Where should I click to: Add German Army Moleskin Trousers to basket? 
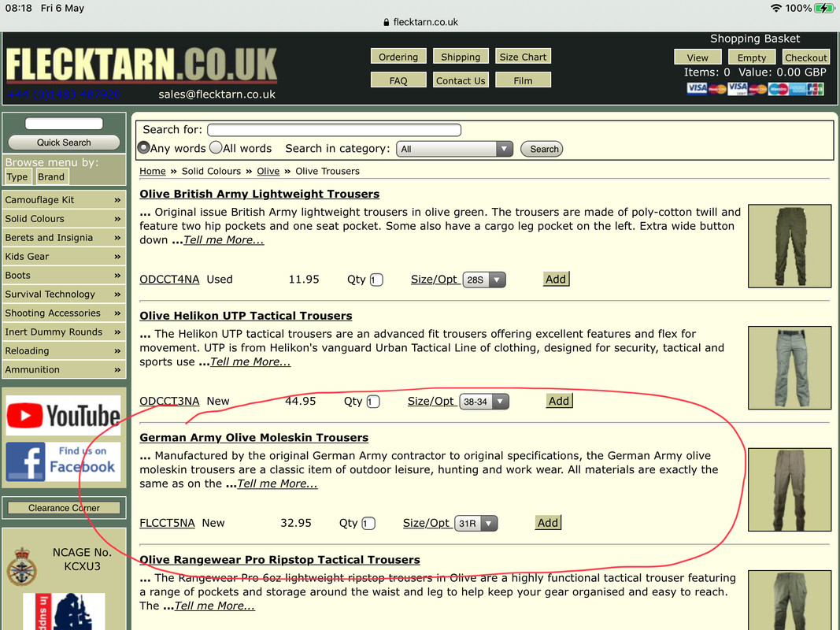pos(548,523)
